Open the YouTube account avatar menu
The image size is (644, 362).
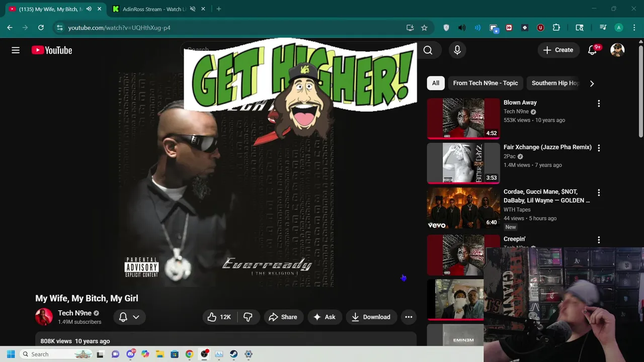pos(617,50)
